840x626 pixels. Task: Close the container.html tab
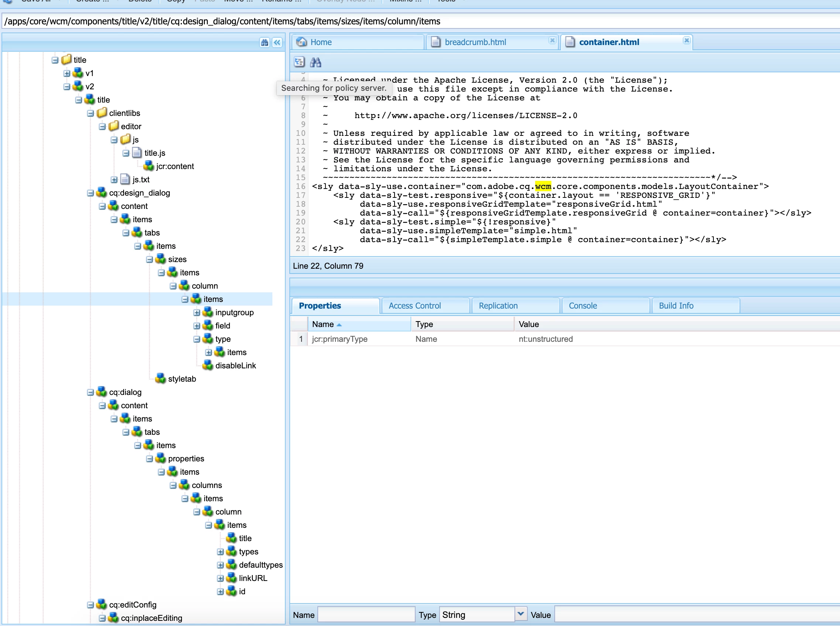pyautogui.click(x=686, y=41)
